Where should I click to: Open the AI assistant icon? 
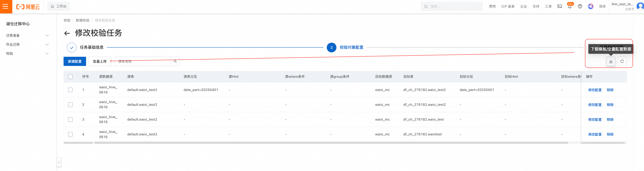click(590, 7)
